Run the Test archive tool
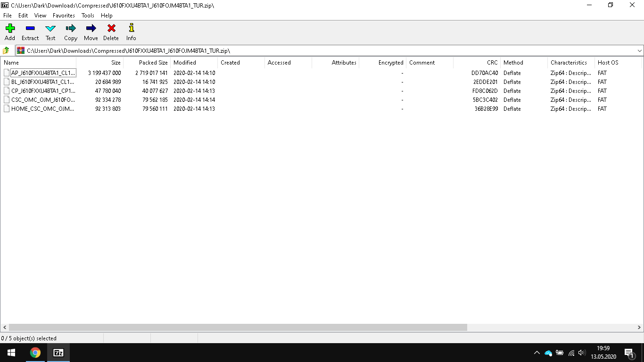Screen dimensions: 644x362 (x=50, y=29)
